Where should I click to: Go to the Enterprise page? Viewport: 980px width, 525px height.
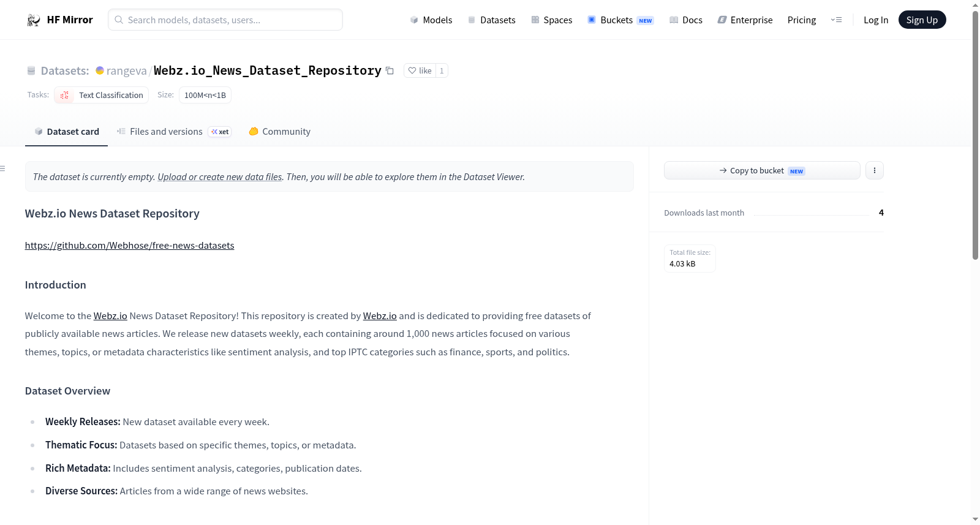(x=745, y=20)
